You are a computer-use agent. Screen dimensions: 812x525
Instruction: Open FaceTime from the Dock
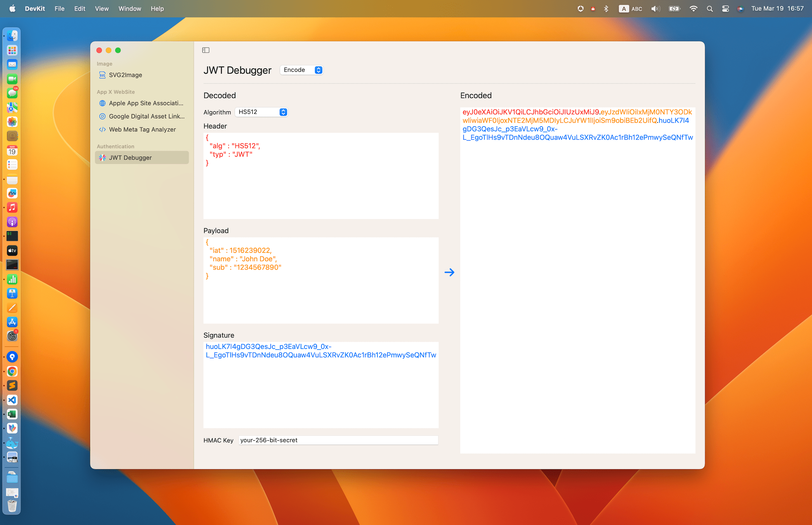pos(12,79)
